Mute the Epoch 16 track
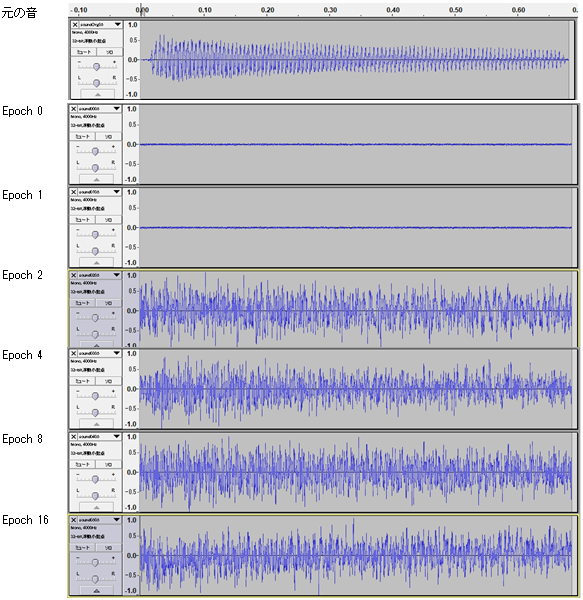Image resolution: width=583 pixels, height=600 pixels. tap(83, 548)
